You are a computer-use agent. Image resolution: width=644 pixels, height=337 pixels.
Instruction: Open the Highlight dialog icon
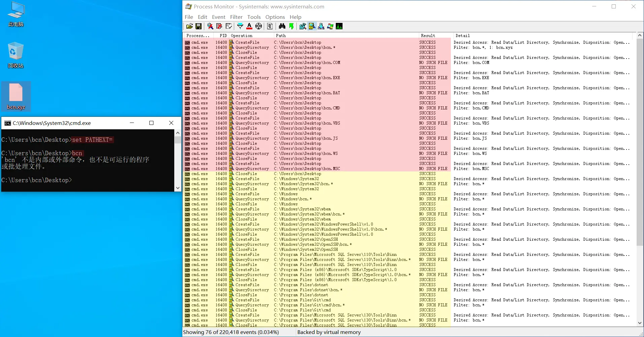coord(249,26)
